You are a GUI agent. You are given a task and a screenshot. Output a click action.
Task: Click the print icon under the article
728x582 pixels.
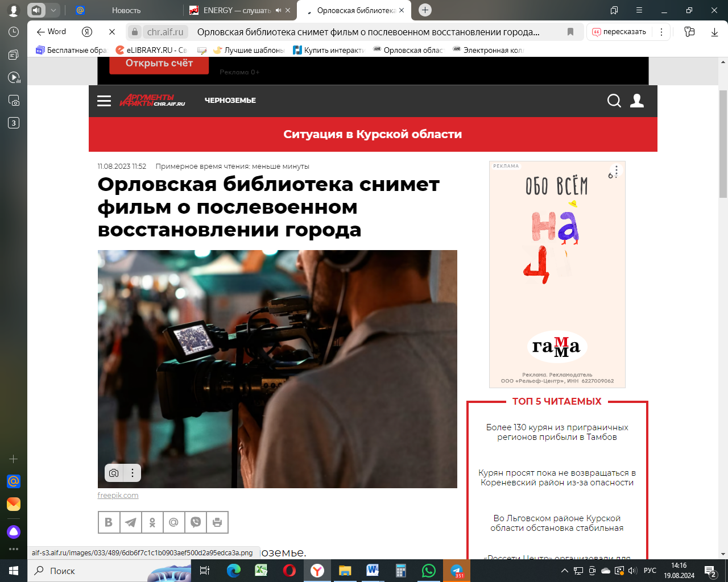217,522
